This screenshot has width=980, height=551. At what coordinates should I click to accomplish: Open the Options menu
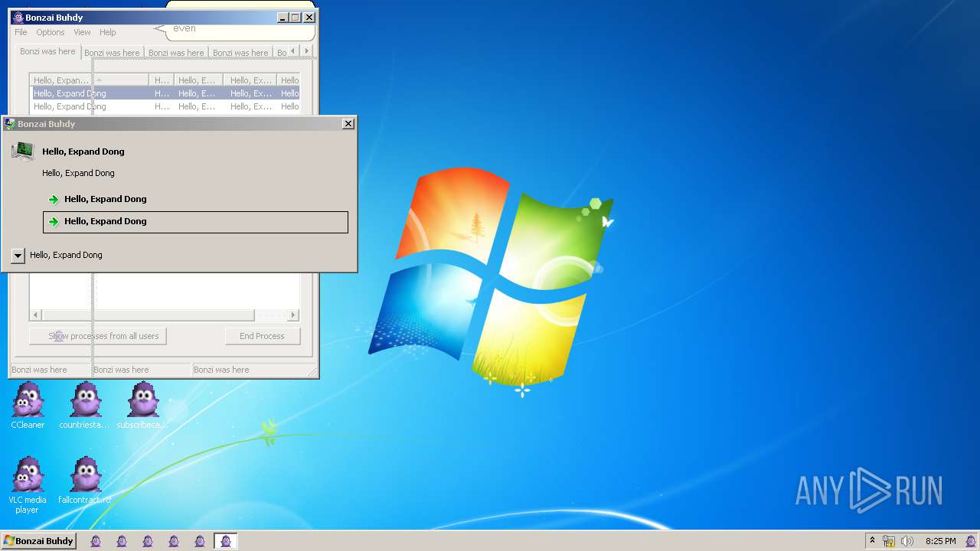(51, 32)
